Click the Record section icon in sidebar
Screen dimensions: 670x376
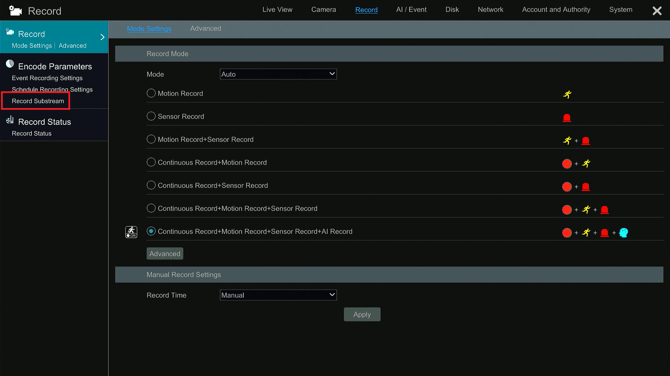(10, 32)
